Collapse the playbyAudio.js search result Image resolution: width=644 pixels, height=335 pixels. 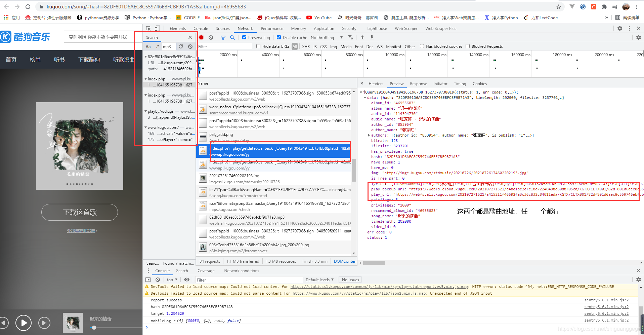tap(145, 111)
